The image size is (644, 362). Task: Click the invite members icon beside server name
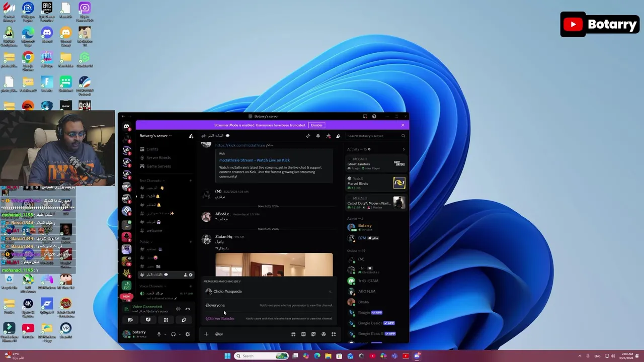[191, 136]
